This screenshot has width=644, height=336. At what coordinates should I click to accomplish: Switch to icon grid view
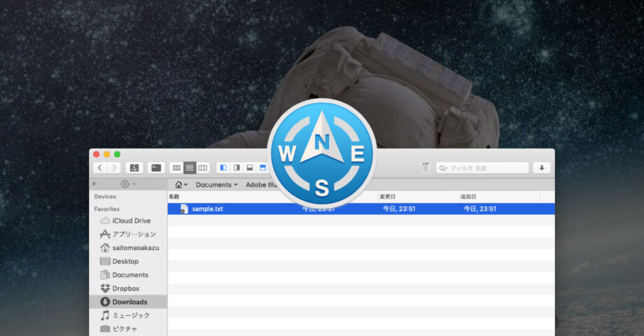click(x=176, y=168)
